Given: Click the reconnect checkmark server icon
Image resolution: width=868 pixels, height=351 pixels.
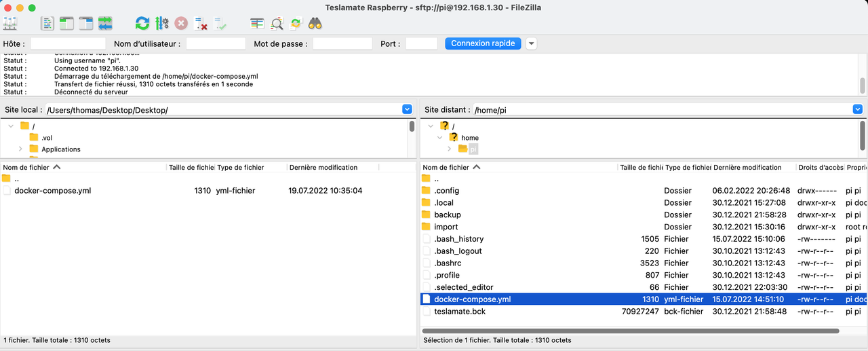Looking at the screenshot, I should click(220, 24).
